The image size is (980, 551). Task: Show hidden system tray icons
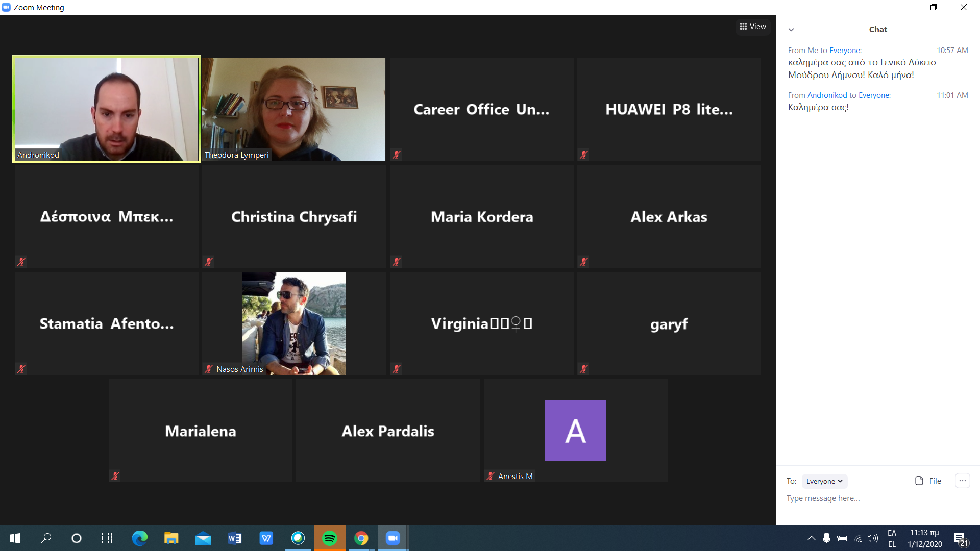coord(811,538)
